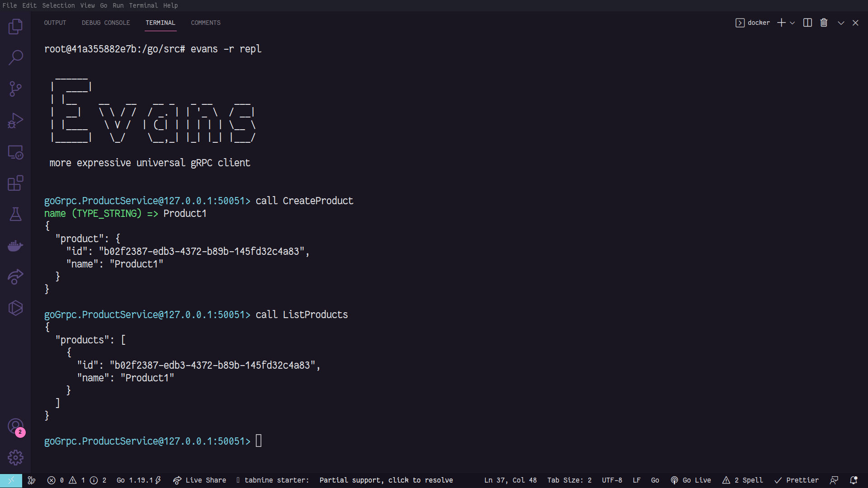This screenshot has height=488, width=868.
Task: Click the feedback person icon in status bar
Action: pyautogui.click(x=834, y=480)
